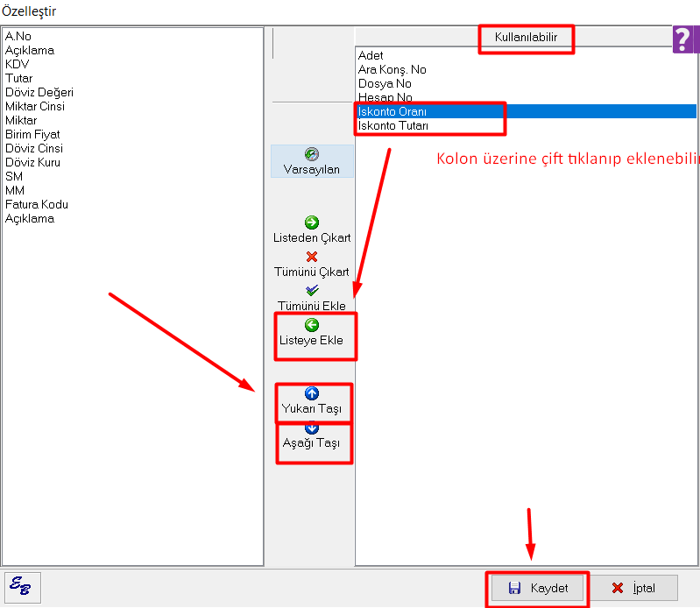Cancel with the İptal button
This screenshot has height=608, width=700.
(x=633, y=588)
